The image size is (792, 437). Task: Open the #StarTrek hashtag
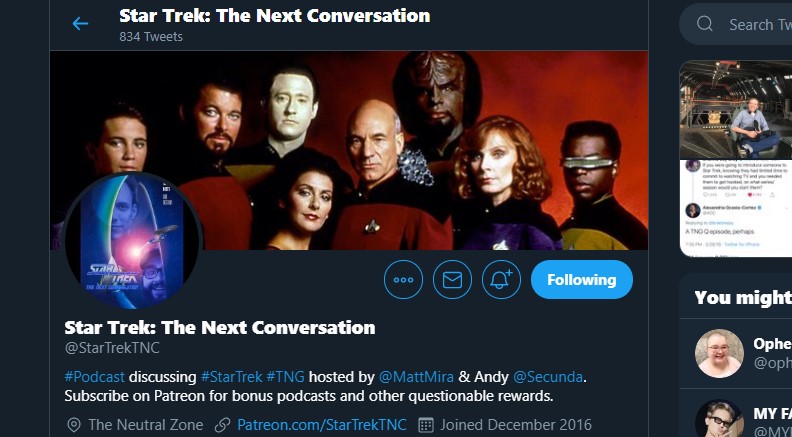pyautogui.click(x=231, y=377)
